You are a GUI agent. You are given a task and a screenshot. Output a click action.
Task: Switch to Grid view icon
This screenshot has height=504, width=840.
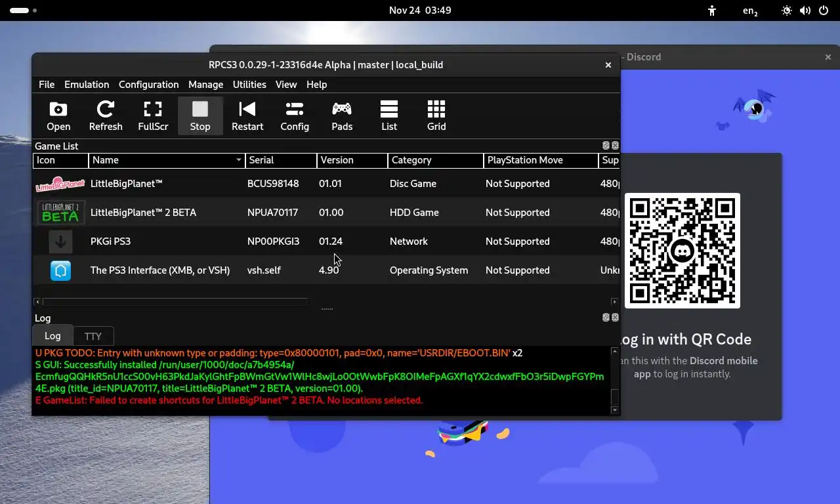coord(436,116)
